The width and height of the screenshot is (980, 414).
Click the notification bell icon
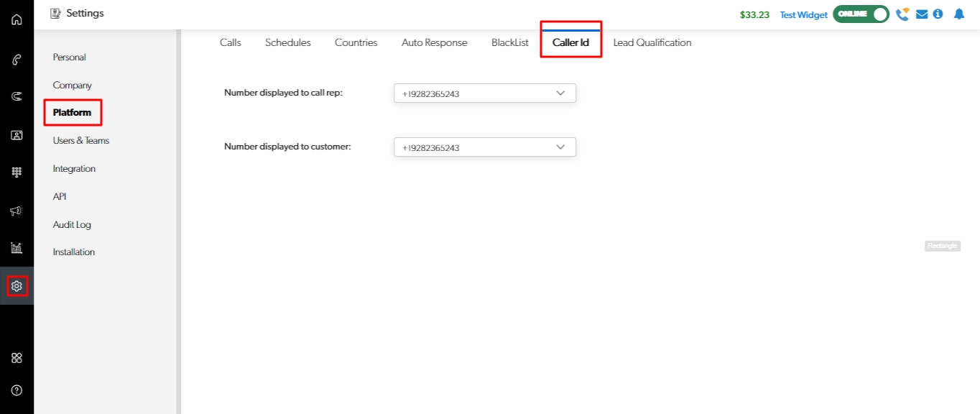958,14
